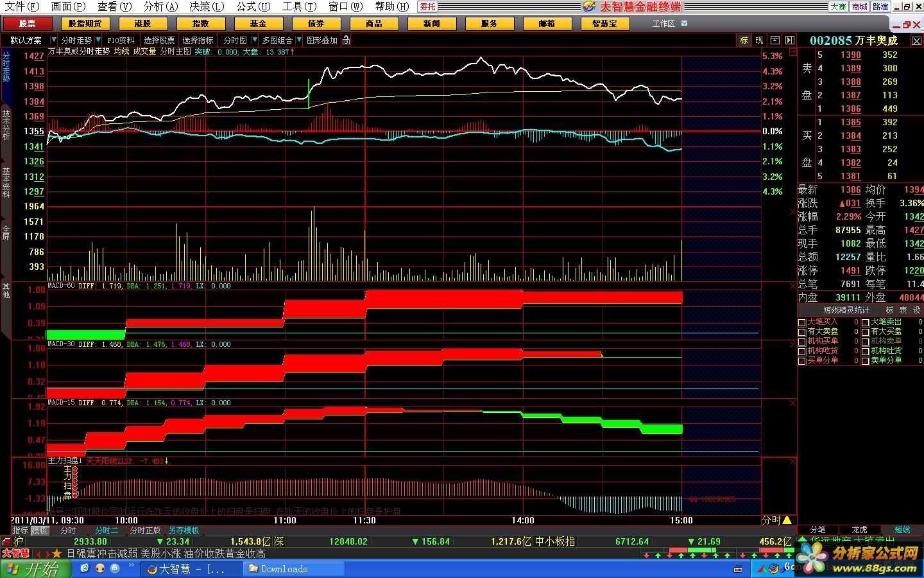Expand the 多图组合 dropdown arrow
The width and height of the screenshot is (924, 578).
coord(298,40)
